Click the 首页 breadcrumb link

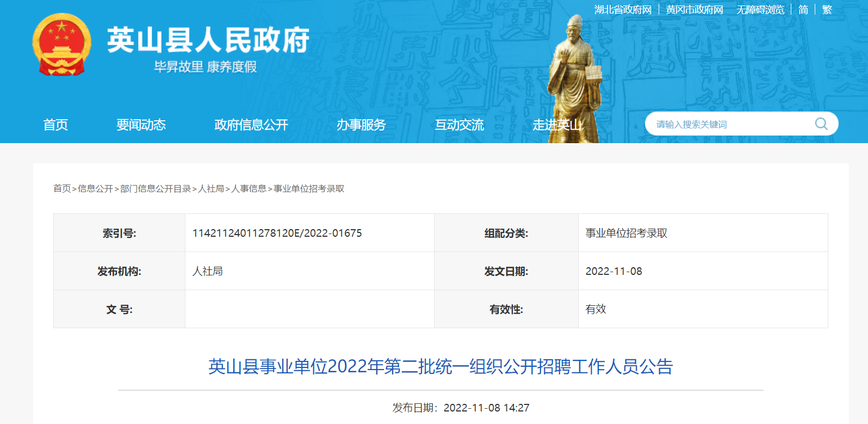point(62,188)
